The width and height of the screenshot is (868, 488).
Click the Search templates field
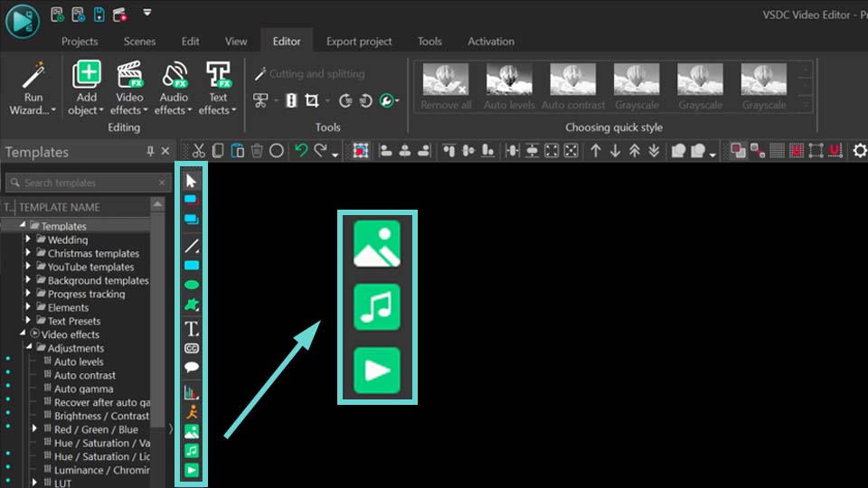point(89,183)
